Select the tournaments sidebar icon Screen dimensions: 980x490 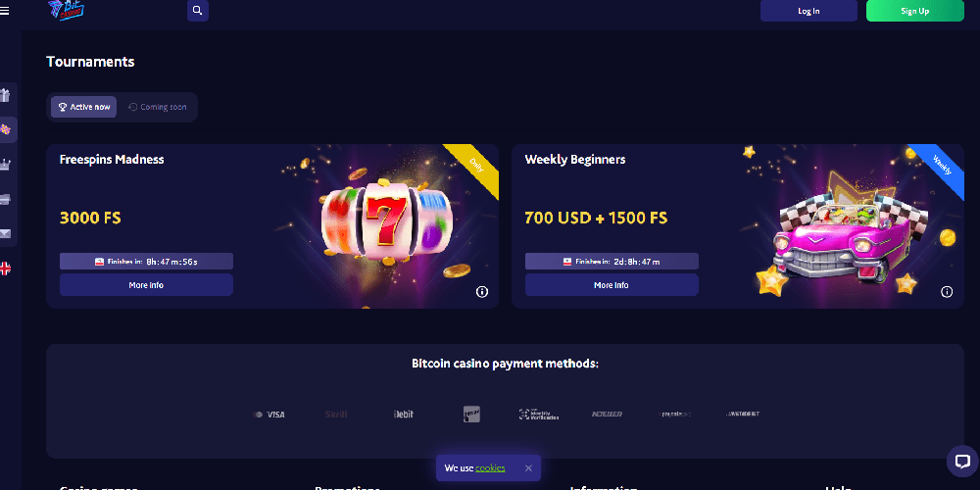[x=6, y=130]
